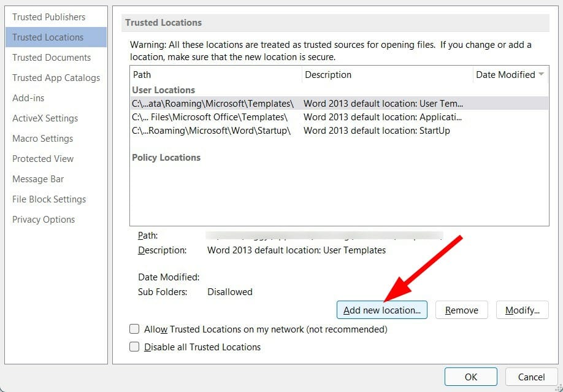Go to Trusted App Catalogs
The image size is (563, 392).
(x=56, y=78)
